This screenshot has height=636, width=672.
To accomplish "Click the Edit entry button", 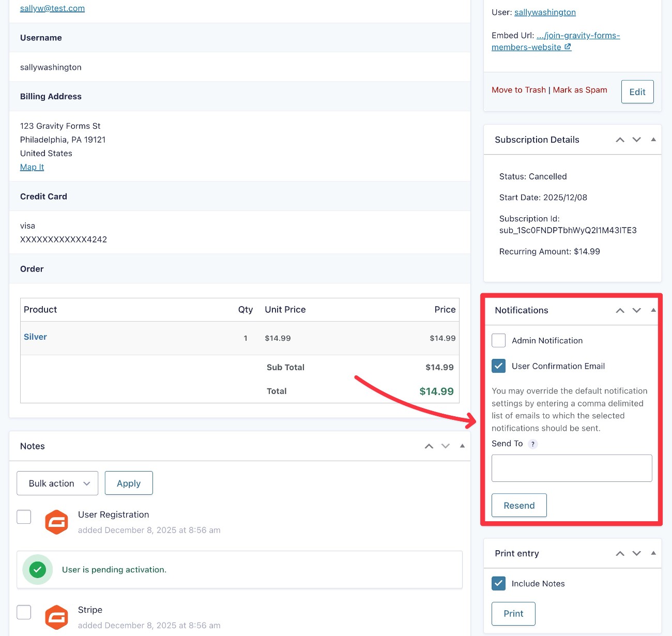I will click(637, 92).
